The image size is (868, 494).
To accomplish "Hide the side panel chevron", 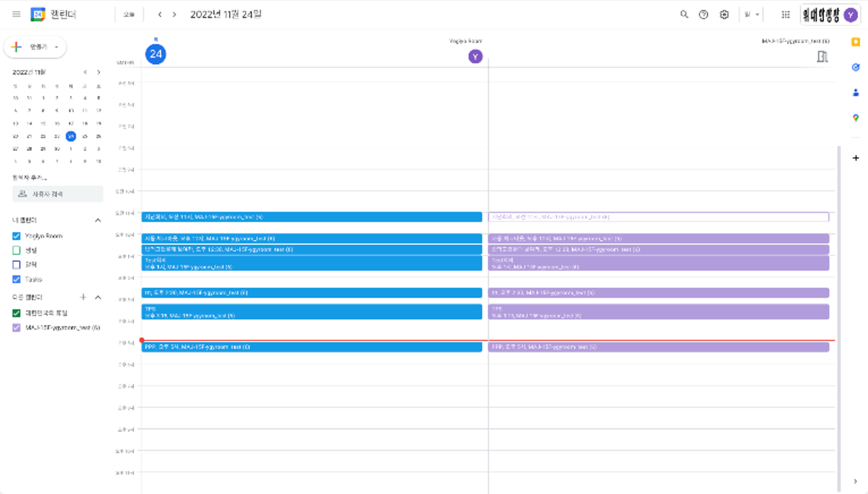I will coord(855,481).
